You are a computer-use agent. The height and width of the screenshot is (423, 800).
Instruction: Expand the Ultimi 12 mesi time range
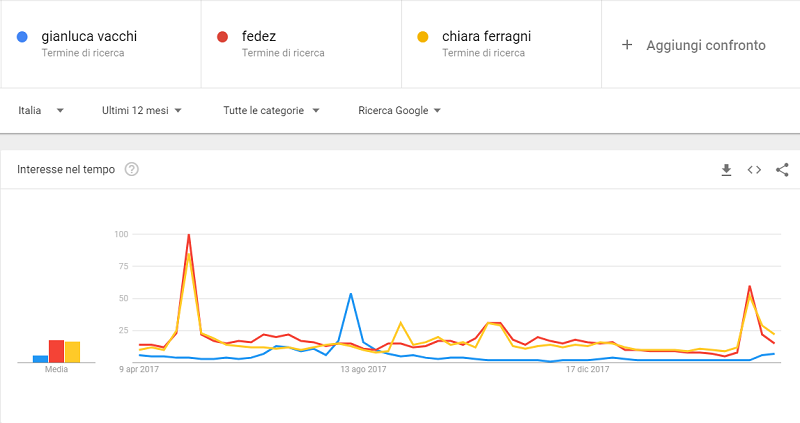(x=142, y=110)
